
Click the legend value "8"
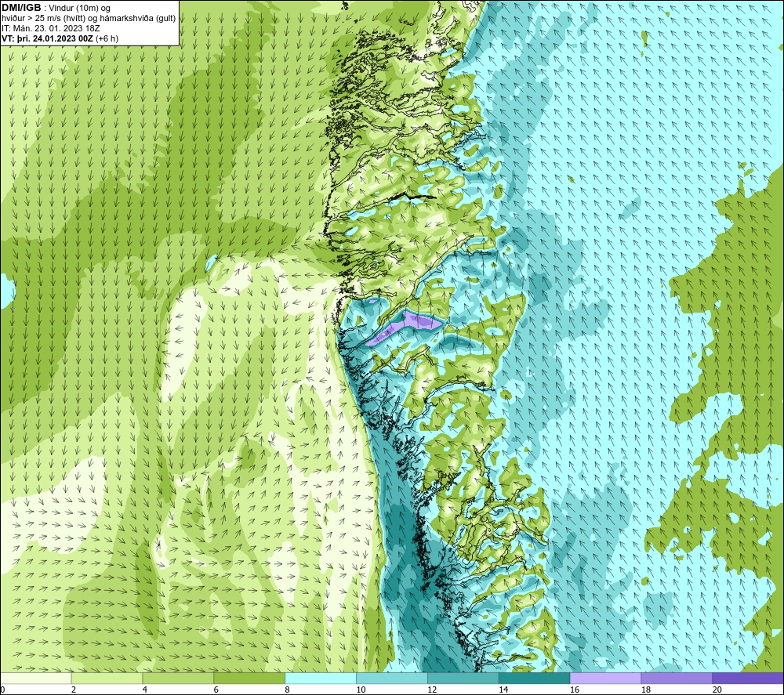[287, 690]
